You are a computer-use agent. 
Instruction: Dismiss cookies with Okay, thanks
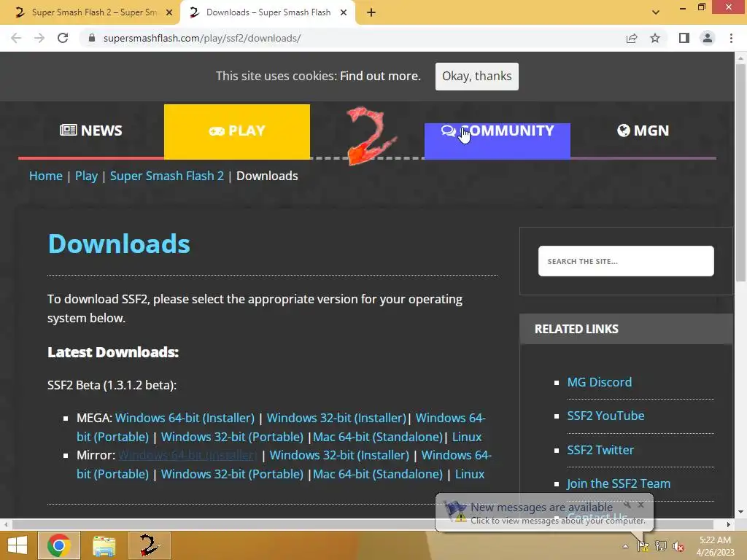click(x=477, y=76)
